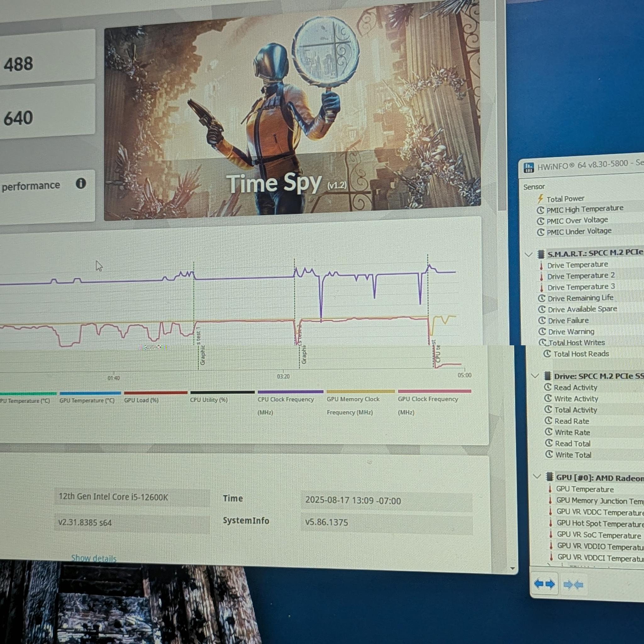Click the 05:00 time axis label
The width and height of the screenshot is (644, 644).
pos(465,375)
